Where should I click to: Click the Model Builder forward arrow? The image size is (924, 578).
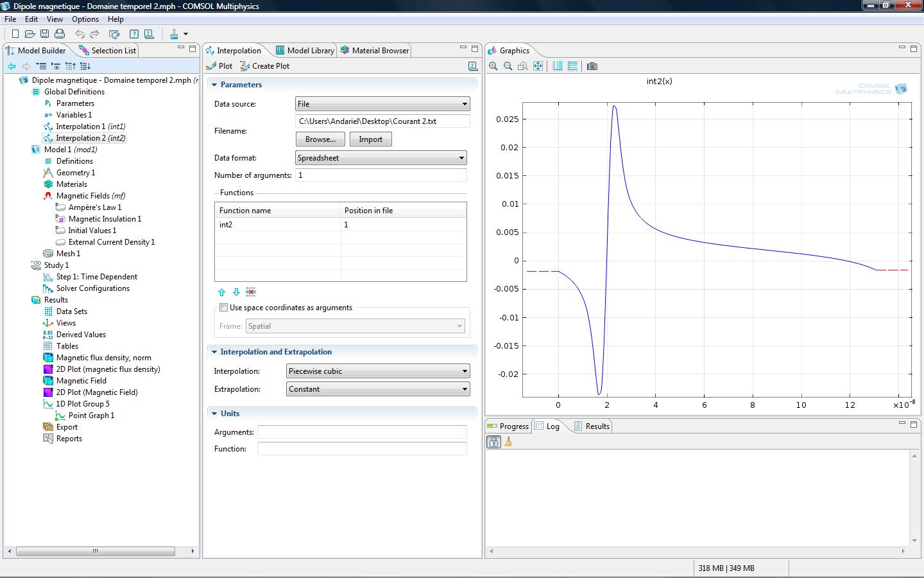[x=26, y=66]
